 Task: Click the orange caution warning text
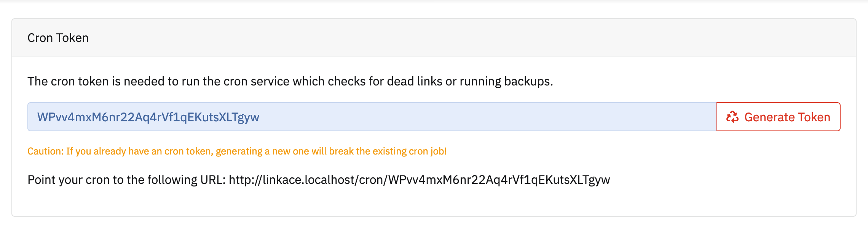[237, 151]
